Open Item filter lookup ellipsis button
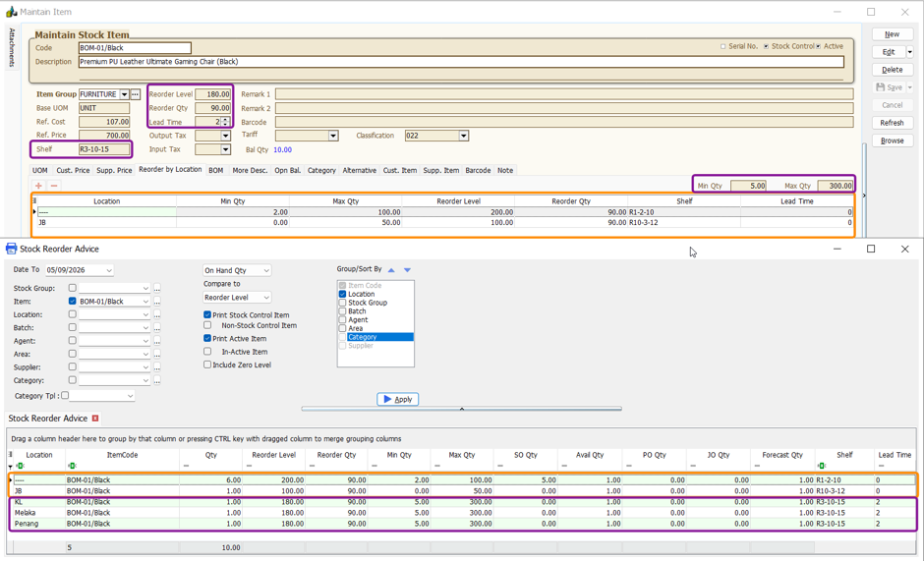Screen dimensions: 924x561 point(157,301)
